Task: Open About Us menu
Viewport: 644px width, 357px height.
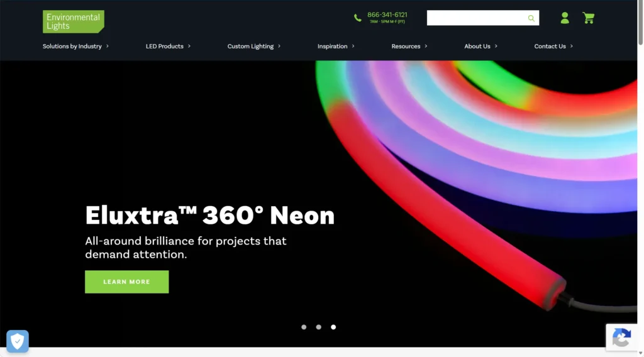Action: tap(477, 47)
